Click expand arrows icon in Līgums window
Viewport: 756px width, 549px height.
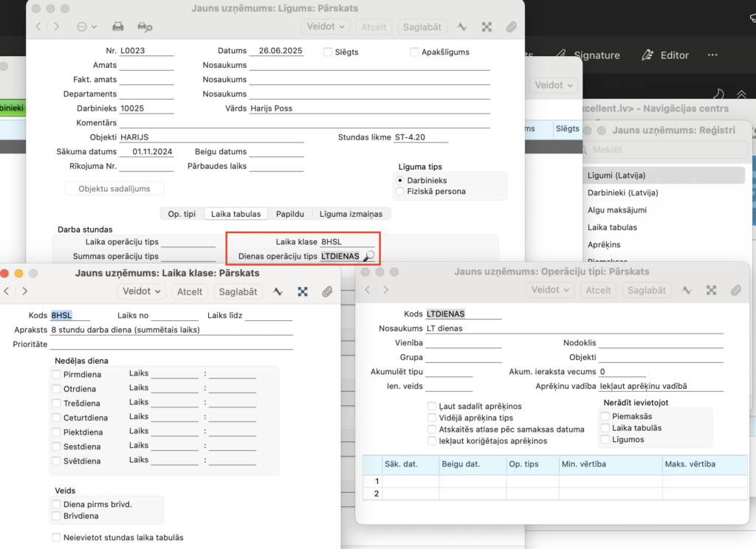pos(487,27)
